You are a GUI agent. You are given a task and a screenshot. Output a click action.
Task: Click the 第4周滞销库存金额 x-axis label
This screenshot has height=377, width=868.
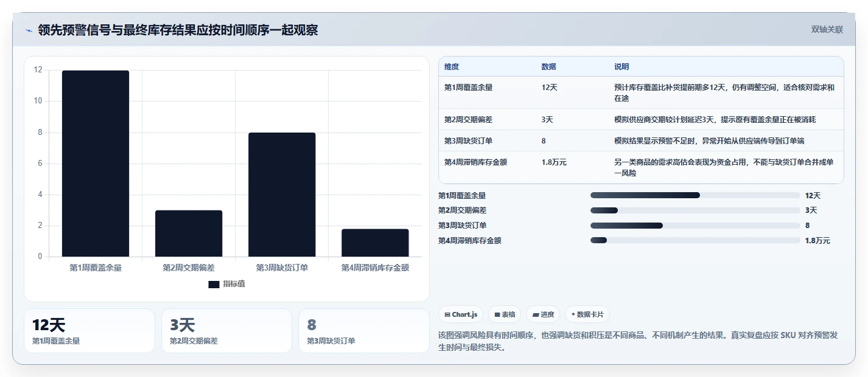(375, 268)
